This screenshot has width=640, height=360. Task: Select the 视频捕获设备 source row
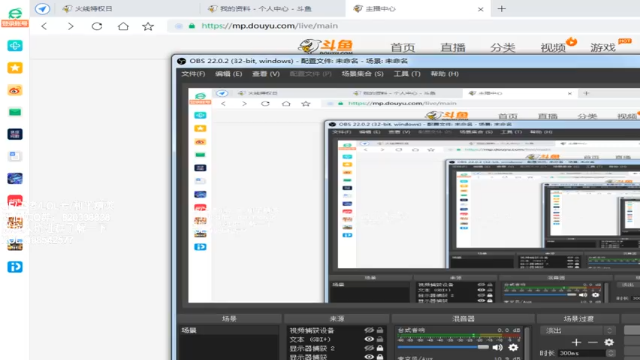[x=336, y=330]
